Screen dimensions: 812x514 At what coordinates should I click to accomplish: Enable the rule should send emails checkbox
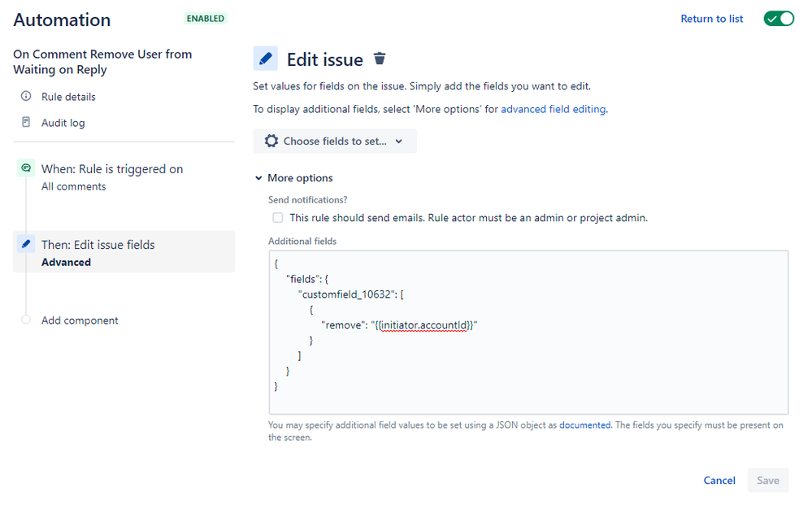click(x=277, y=217)
